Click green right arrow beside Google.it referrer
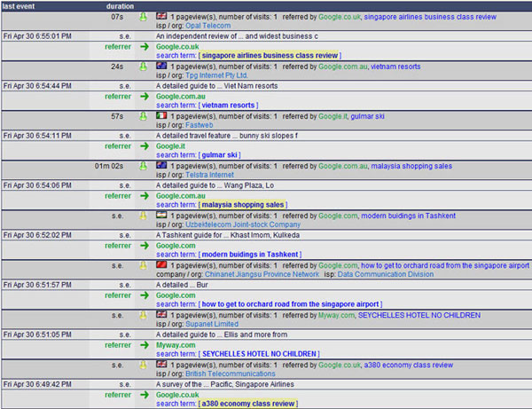Image resolution: width=532 pixels, height=409 pixels. coord(143,146)
